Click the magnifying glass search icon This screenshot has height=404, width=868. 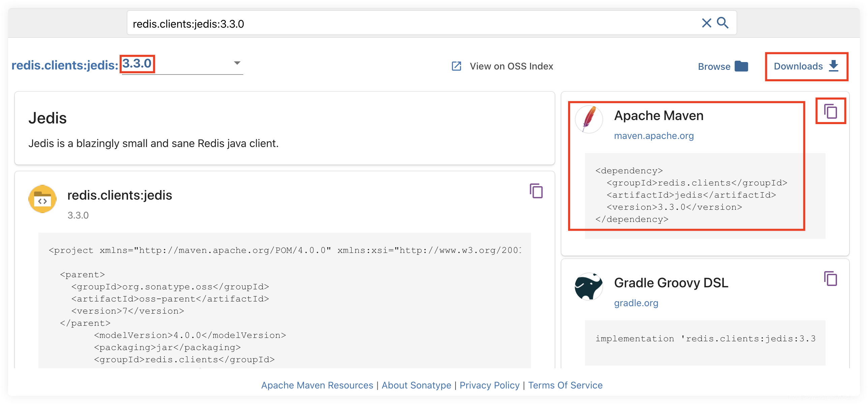[723, 23]
